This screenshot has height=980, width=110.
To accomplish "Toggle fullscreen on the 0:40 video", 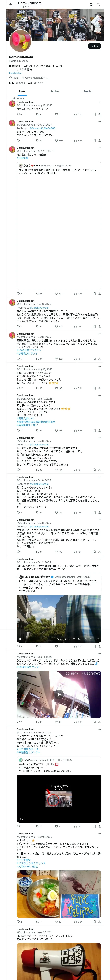I will (x=97, y=639).
